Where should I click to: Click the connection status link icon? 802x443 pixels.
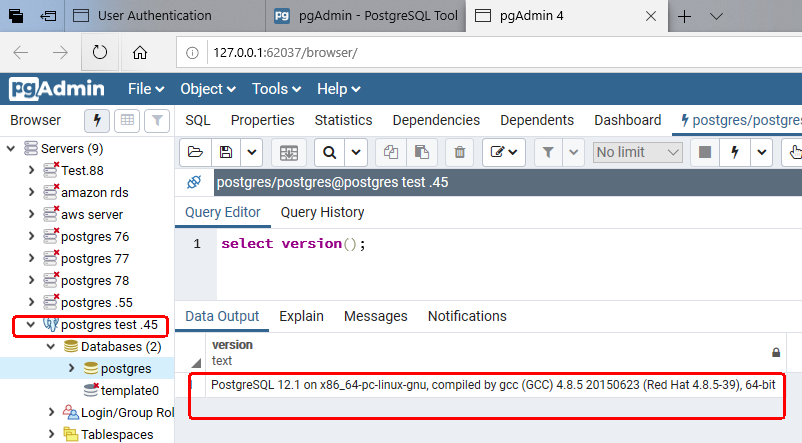pos(194,182)
